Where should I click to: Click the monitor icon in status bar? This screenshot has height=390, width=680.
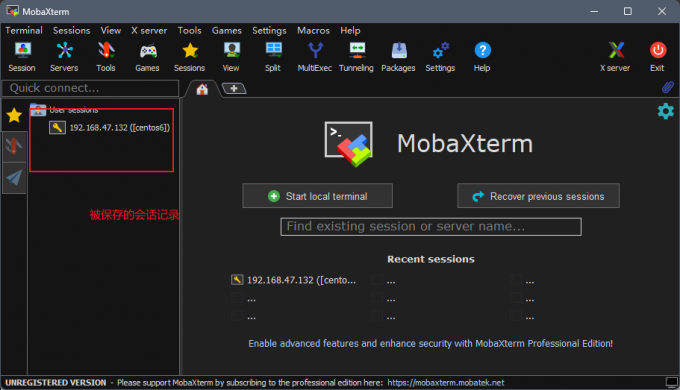[671, 383]
